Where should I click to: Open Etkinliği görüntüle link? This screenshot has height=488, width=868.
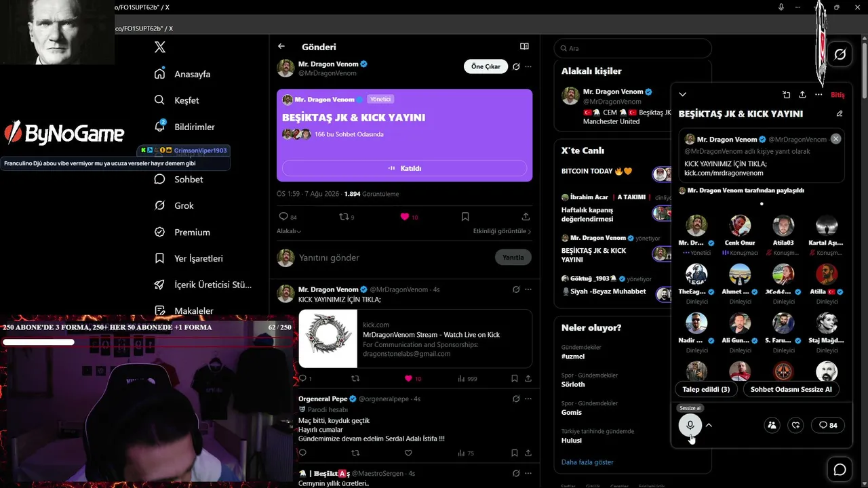pos(502,231)
